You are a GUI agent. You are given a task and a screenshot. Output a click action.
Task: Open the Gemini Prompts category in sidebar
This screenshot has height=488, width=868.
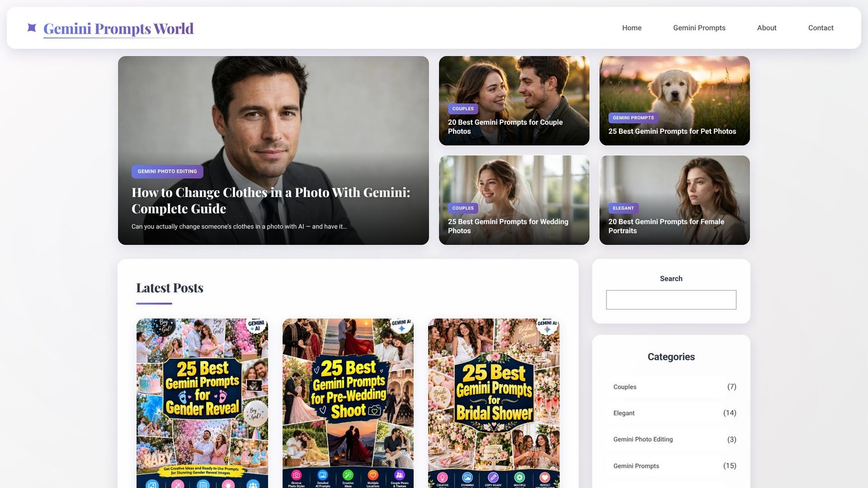coord(636,466)
